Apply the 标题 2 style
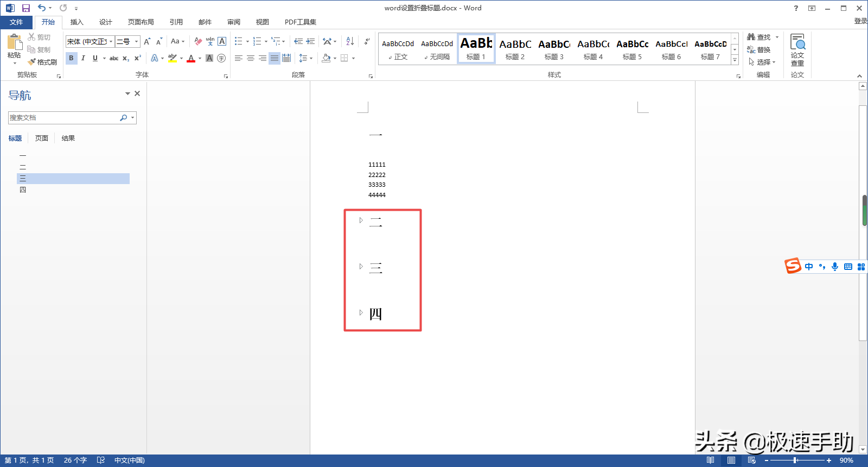The image size is (868, 467). (515, 49)
